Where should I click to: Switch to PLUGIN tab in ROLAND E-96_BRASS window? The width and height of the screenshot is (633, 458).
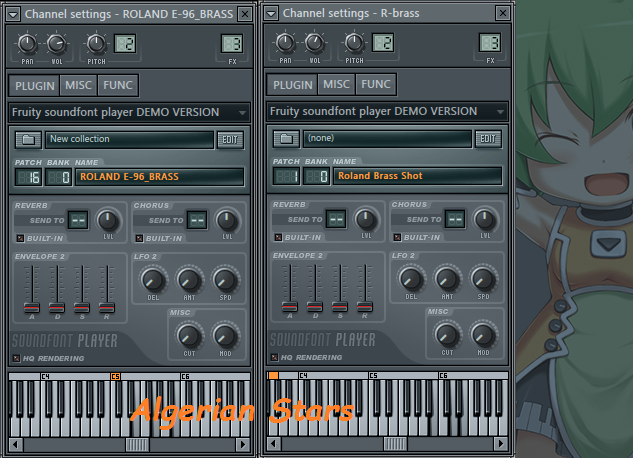click(x=35, y=86)
